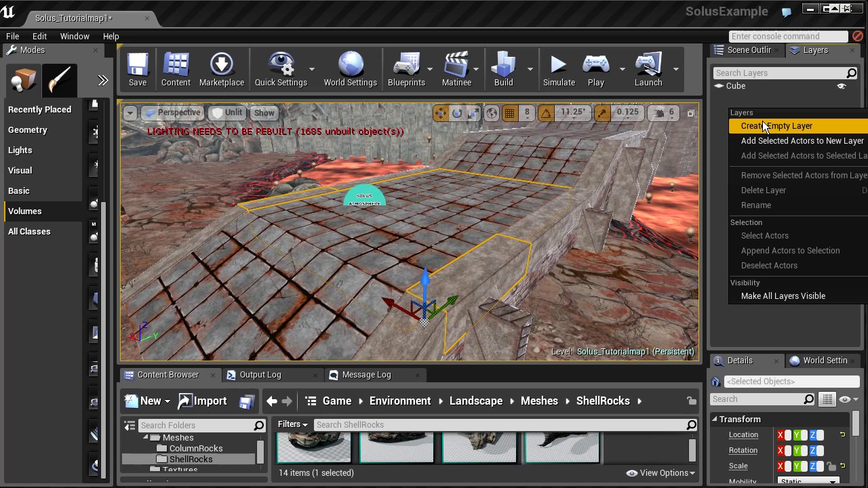The height and width of the screenshot is (488, 868).
Task: Open the viewport options dropdown arrow
Action: [x=130, y=113]
